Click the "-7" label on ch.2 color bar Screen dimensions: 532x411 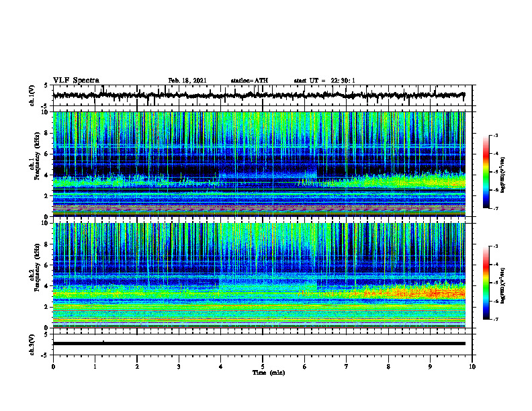click(496, 319)
